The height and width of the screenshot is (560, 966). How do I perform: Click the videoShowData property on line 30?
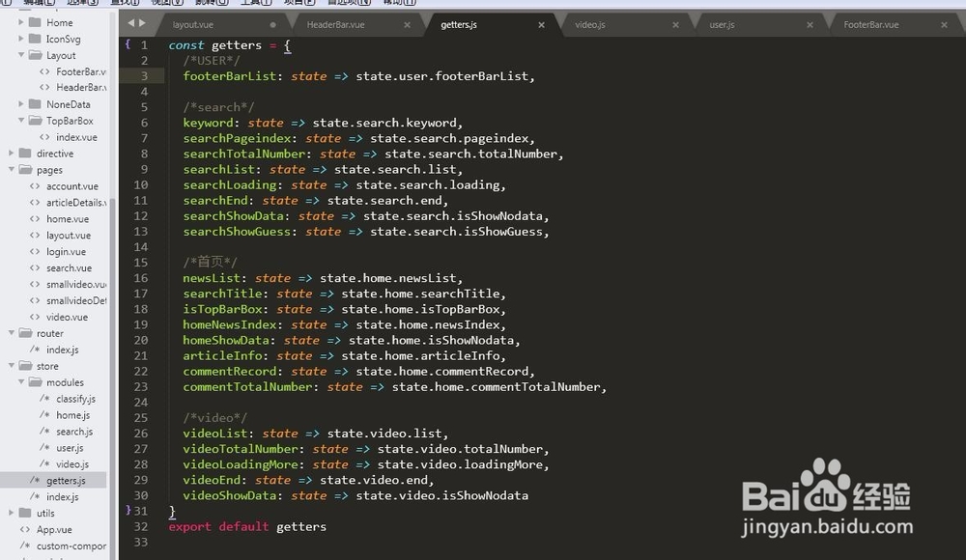pyautogui.click(x=229, y=495)
